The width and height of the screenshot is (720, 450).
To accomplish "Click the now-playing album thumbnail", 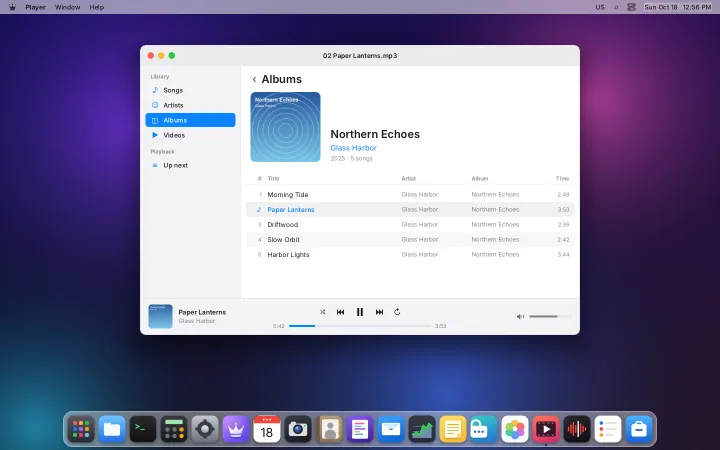I will point(160,316).
